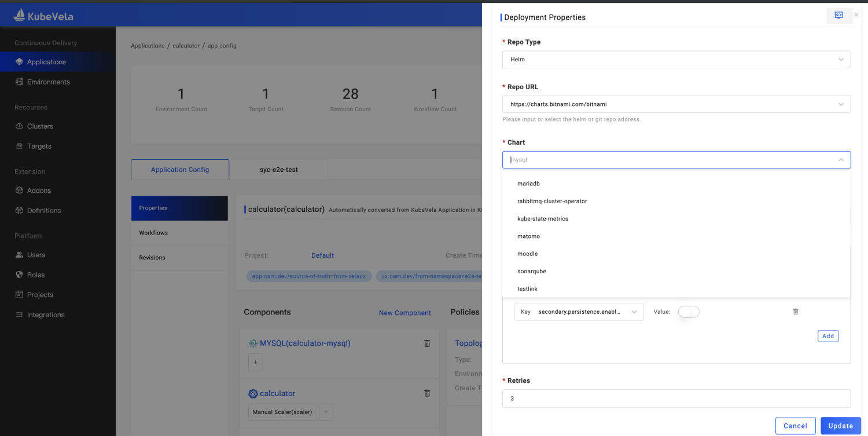The height and width of the screenshot is (436, 868).
Task: Choose sonarqube chart option
Action: [x=531, y=271]
